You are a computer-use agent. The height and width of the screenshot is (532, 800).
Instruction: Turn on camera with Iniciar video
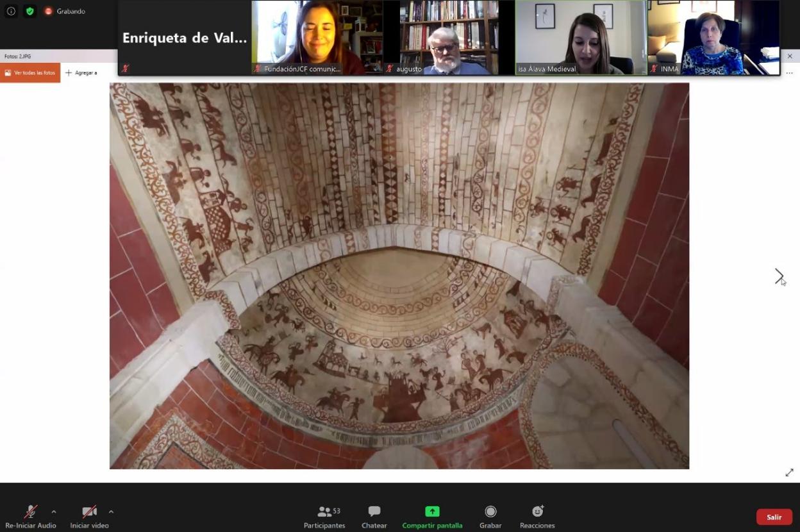tap(89, 512)
